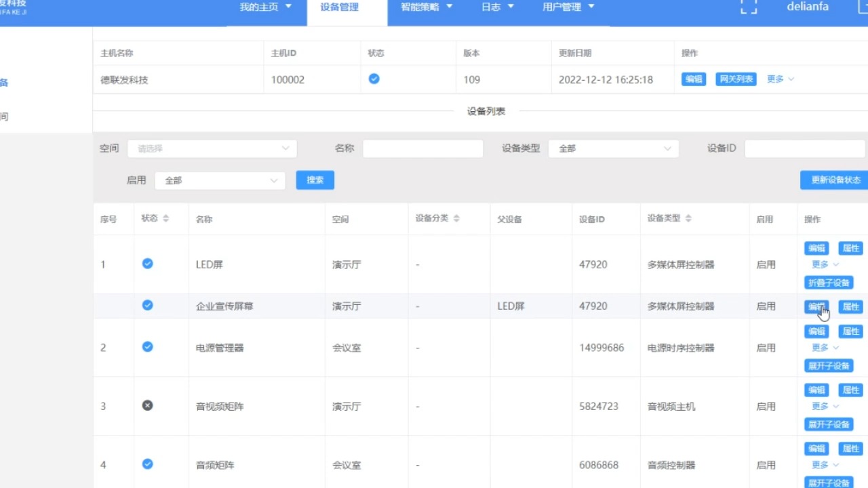The width and height of the screenshot is (868, 488).
Task: Click host name 德联发科技
Action: (x=124, y=79)
